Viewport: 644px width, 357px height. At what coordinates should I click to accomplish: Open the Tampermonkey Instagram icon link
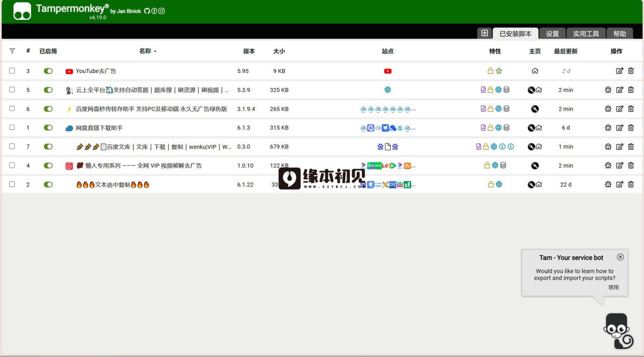pos(162,11)
